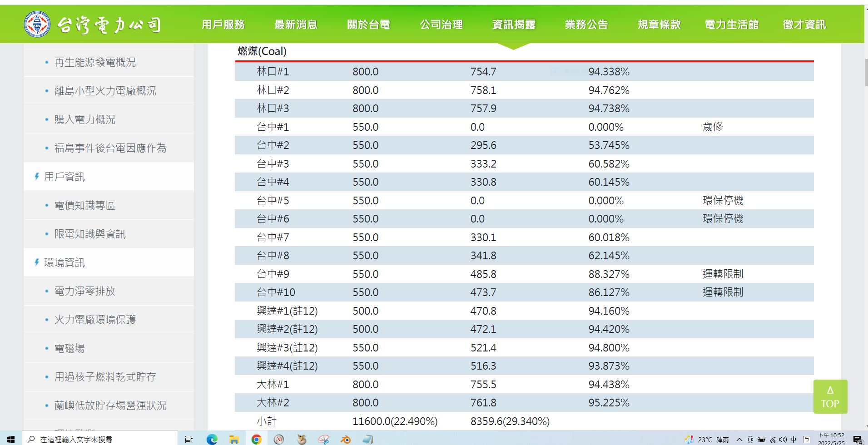Screen dimensions: 868x445
Task: Click the 林口#2 output value 758.1
Action: (x=483, y=90)
